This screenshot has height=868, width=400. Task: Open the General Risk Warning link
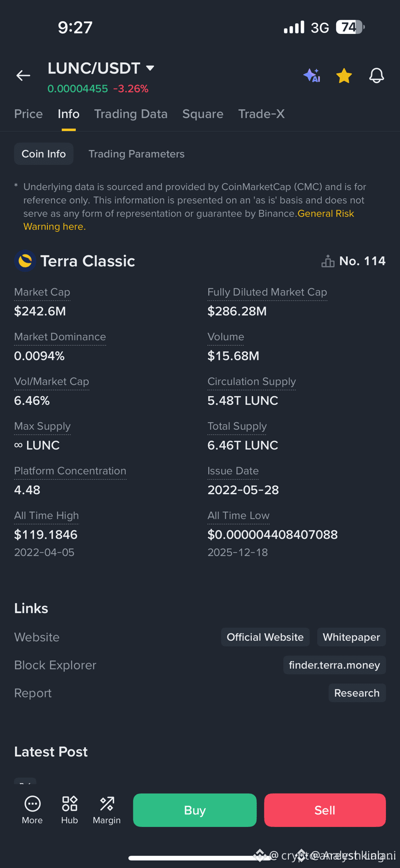pyautogui.click(x=189, y=220)
